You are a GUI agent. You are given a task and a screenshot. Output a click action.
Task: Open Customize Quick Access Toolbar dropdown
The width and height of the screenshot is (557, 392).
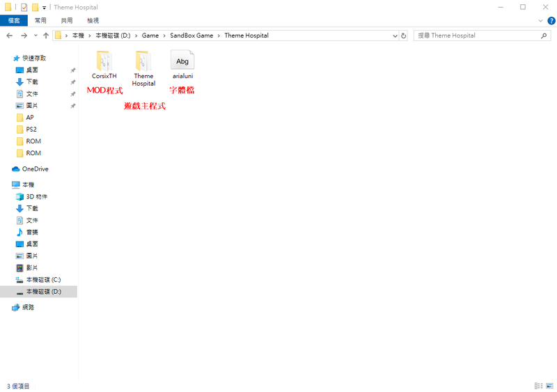coord(44,8)
